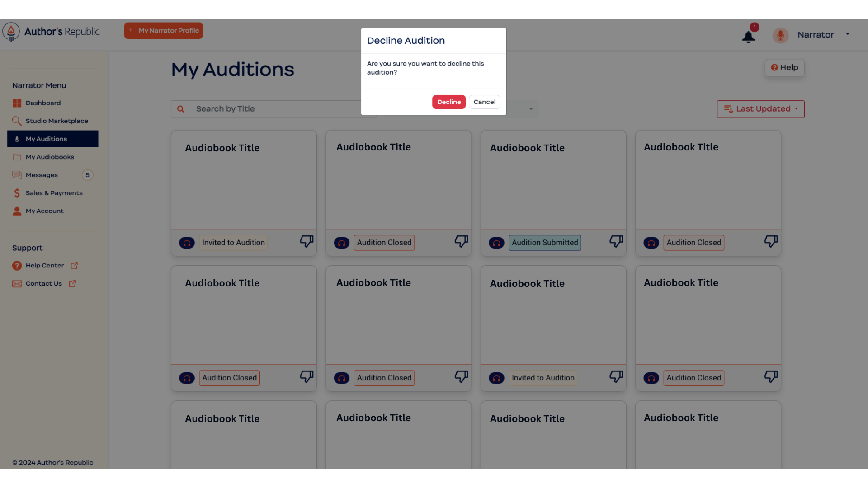Click the Help button

(x=784, y=68)
